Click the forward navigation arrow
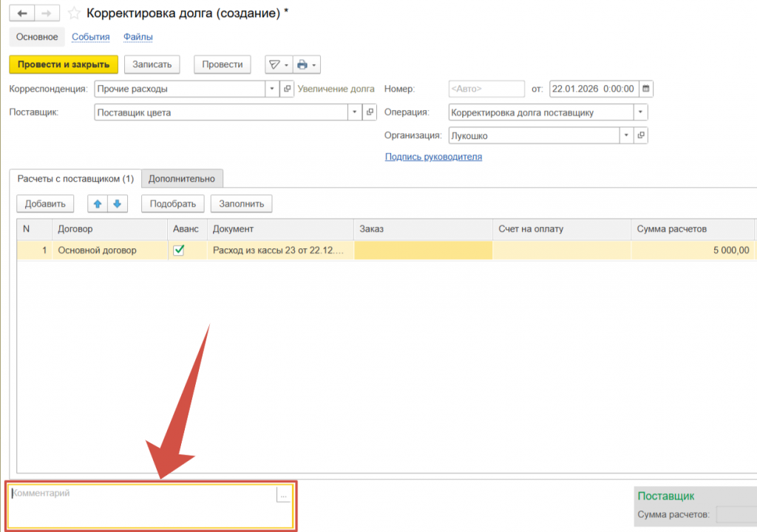The image size is (757, 532). 47,13
